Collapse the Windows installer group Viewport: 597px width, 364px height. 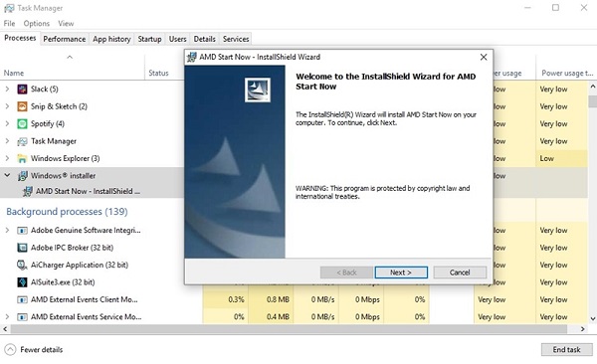click(7, 175)
